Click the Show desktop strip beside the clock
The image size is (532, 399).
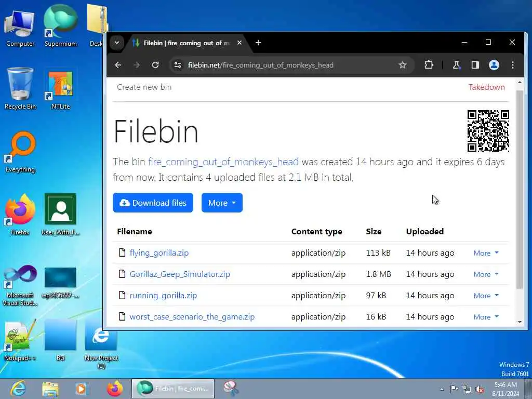[528, 389]
